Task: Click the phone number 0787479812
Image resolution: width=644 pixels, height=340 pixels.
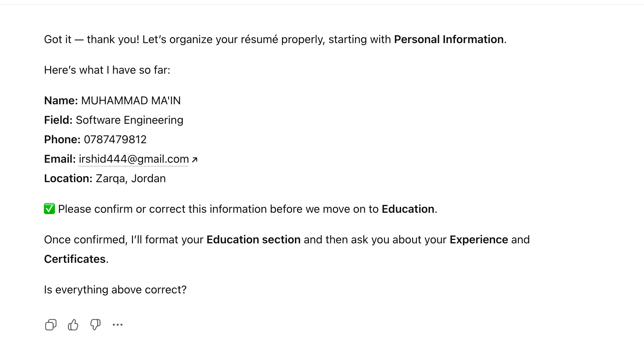Action: [115, 140]
